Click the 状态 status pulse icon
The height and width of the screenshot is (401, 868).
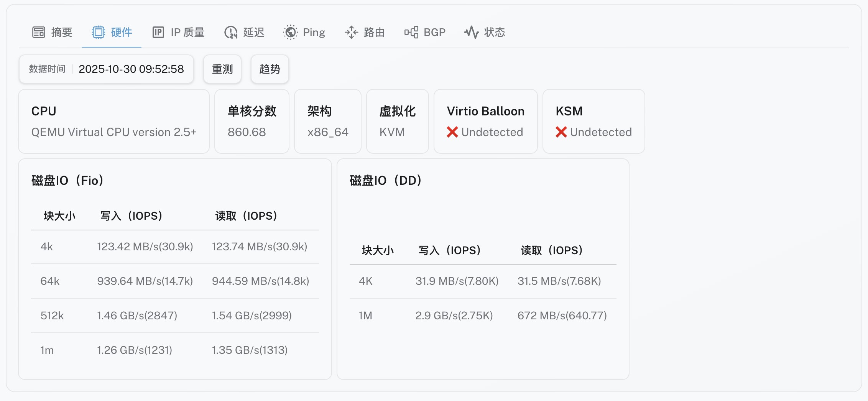(471, 32)
